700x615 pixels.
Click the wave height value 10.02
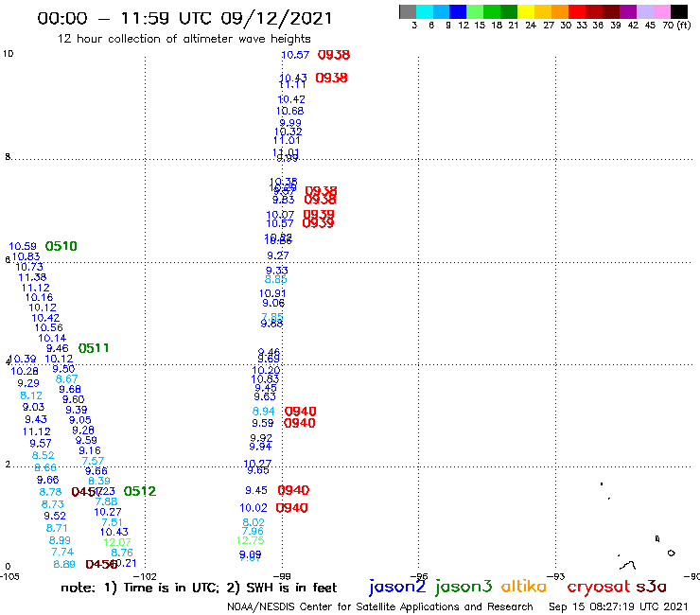pyautogui.click(x=254, y=508)
